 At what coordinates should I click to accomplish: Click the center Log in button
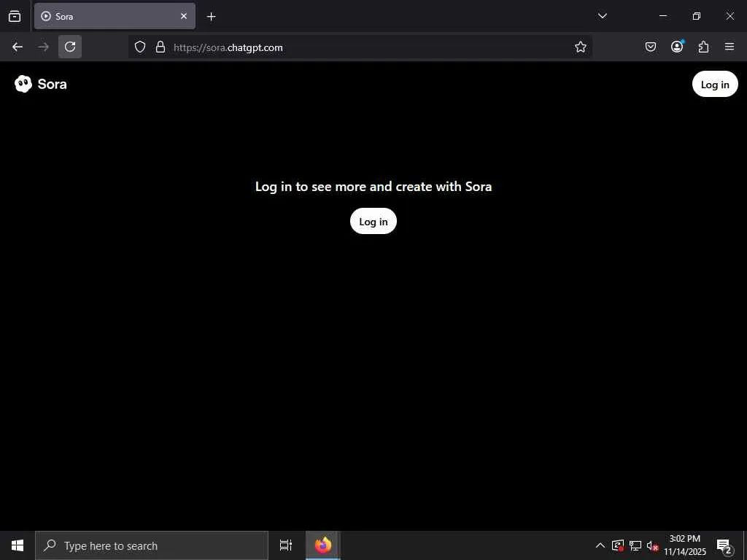click(373, 222)
